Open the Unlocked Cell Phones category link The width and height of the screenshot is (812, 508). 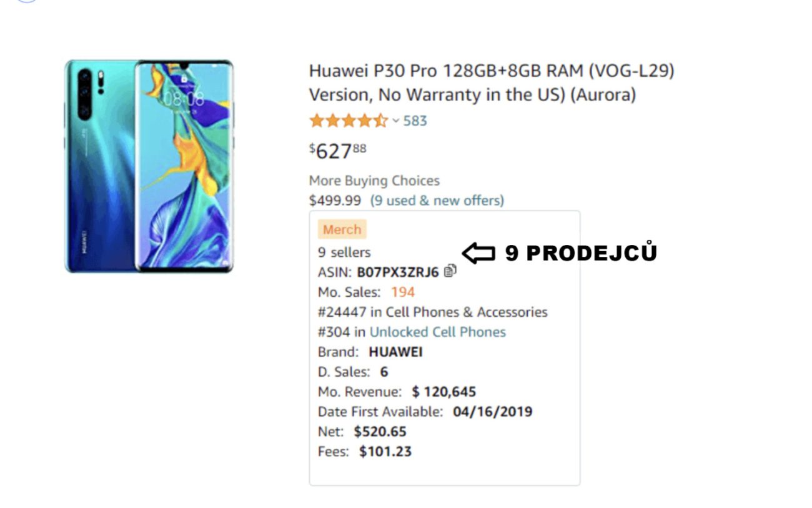[438, 332]
